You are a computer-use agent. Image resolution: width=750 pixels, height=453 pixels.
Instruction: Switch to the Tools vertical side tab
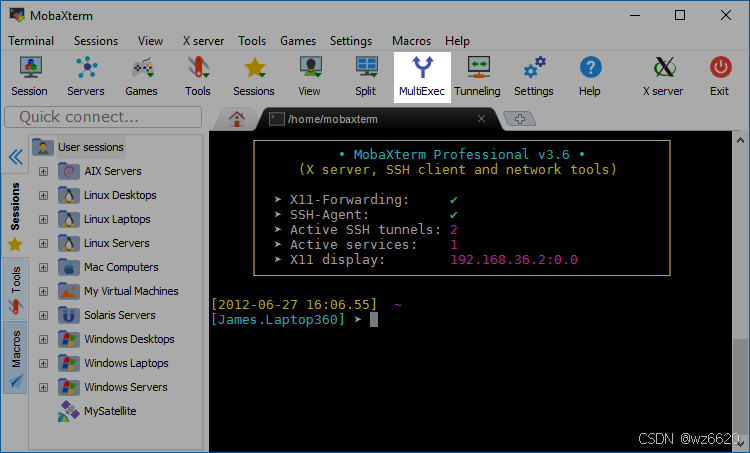coord(15,289)
